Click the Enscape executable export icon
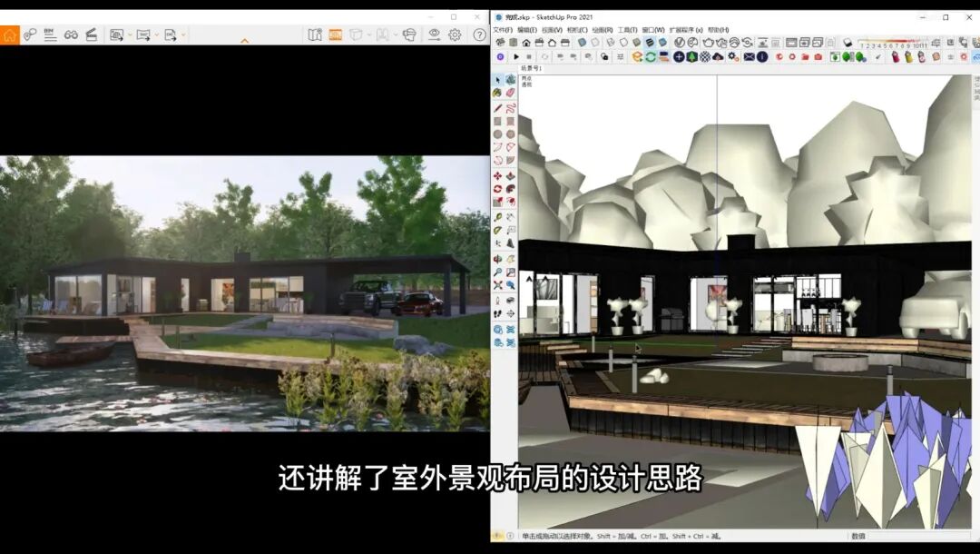 click(170, 35)
